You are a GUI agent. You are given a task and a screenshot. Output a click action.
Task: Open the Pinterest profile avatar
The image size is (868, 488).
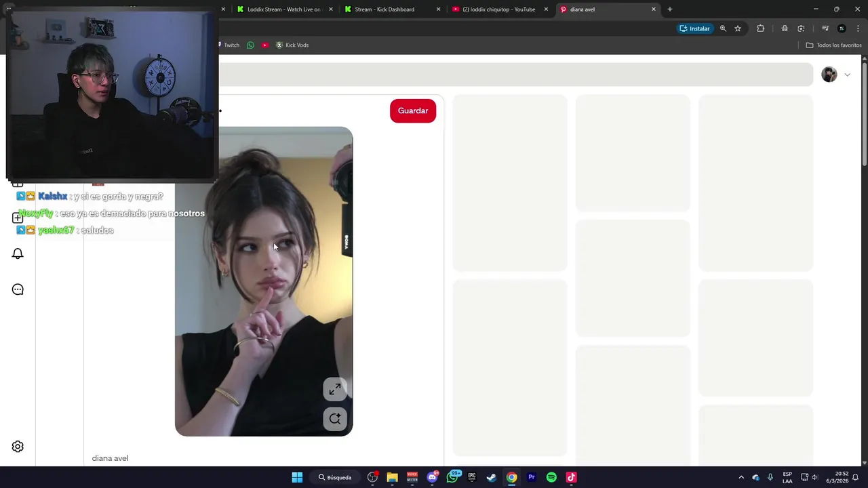click(829, 75)
